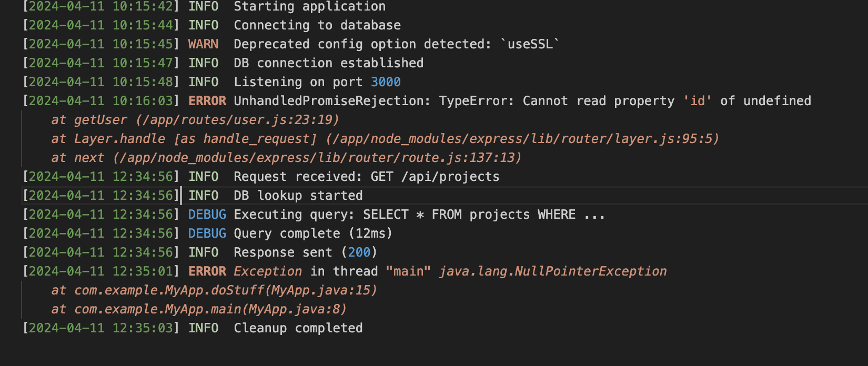Screen dimensions: 868x366
Task: Click the UnhandledPromiseRejection error message
Action: pos(522,101)
